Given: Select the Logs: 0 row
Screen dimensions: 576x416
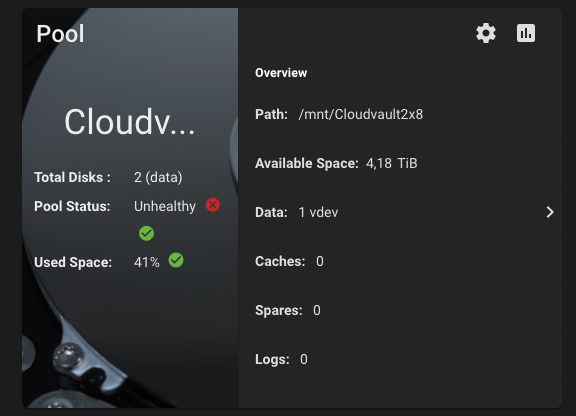Looking at the screenshot, I should (400, 359).
